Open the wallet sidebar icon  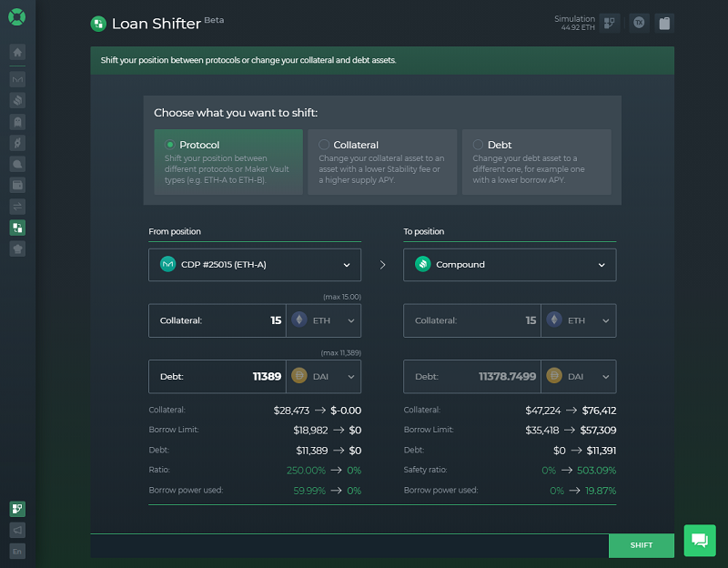pos(17,185)
